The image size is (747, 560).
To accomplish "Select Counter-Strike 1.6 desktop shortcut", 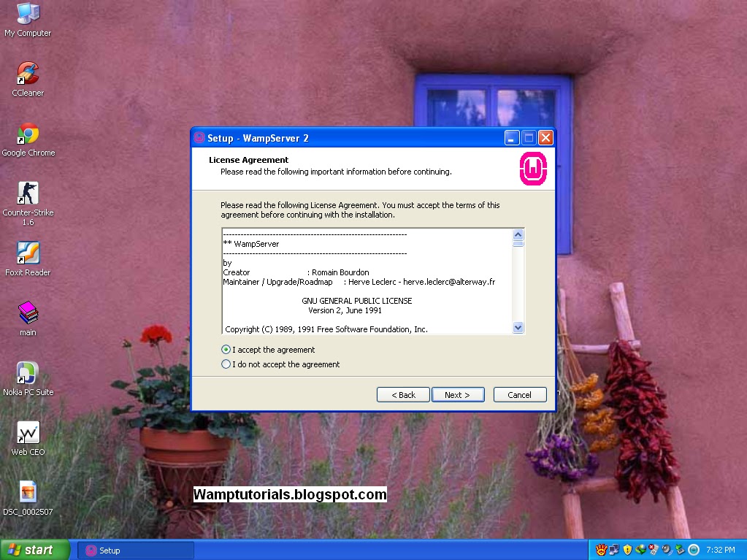I will click(x=28, y=204).
